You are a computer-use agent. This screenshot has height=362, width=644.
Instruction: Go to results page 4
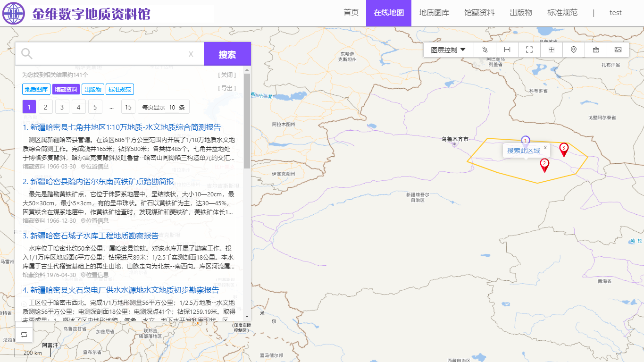pos(78,107)
